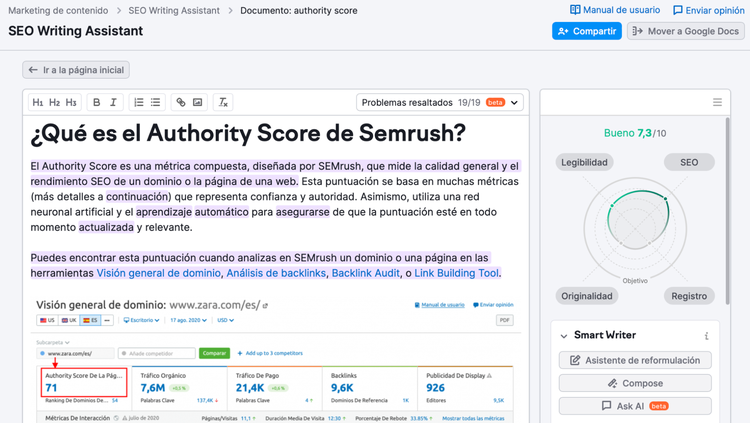Insert an image via image icon
This screenshot has height=423, width=750.
pyautogui.click(x=198, y=102)
